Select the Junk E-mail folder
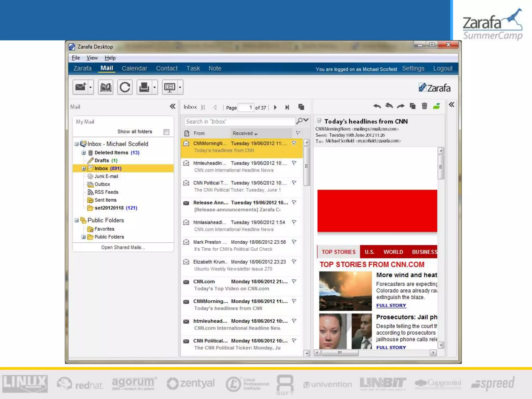This screenshot has width=532, height=399. click(x=106, y=176)
